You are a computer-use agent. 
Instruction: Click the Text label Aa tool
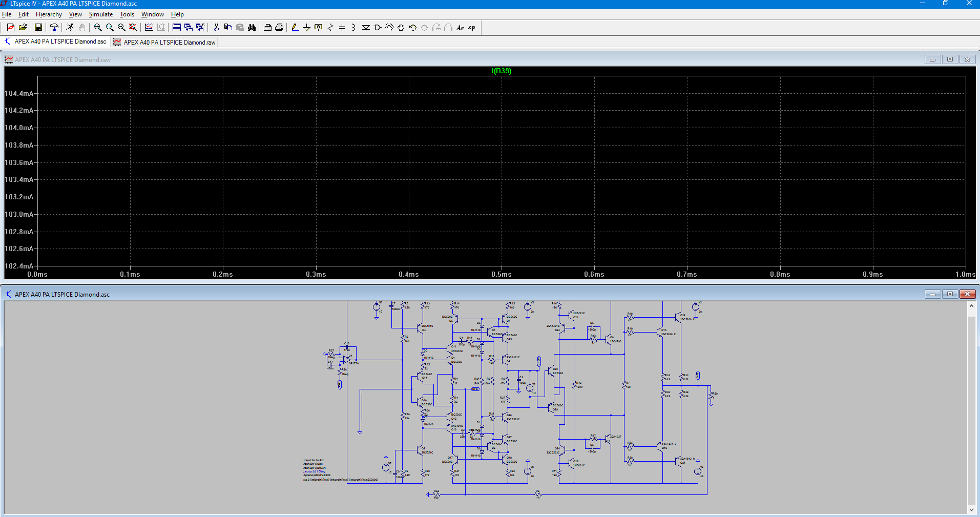click(460, 28)
